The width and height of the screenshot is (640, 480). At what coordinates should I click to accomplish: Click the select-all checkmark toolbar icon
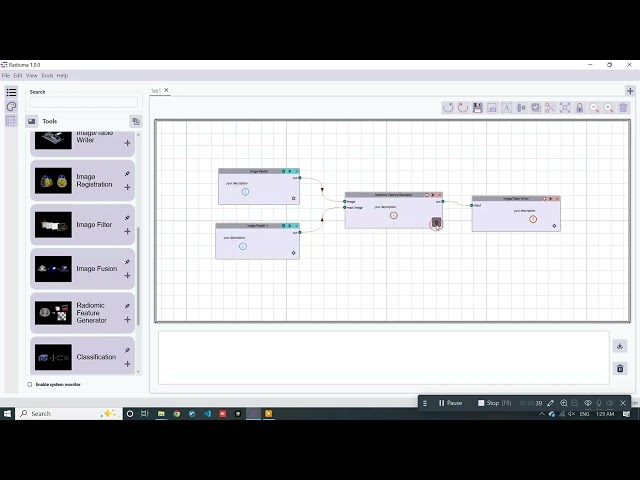pos(536,108)
